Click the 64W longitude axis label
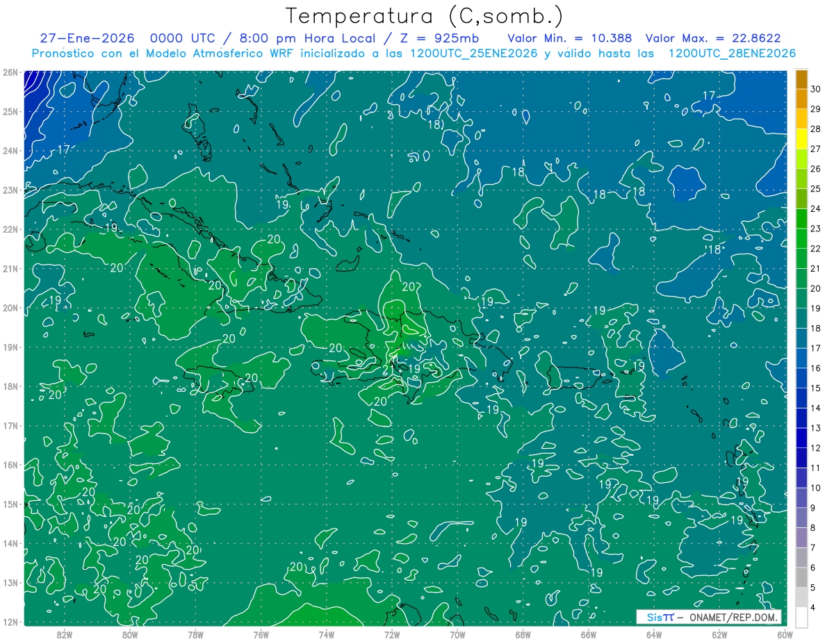 point(654,634)
